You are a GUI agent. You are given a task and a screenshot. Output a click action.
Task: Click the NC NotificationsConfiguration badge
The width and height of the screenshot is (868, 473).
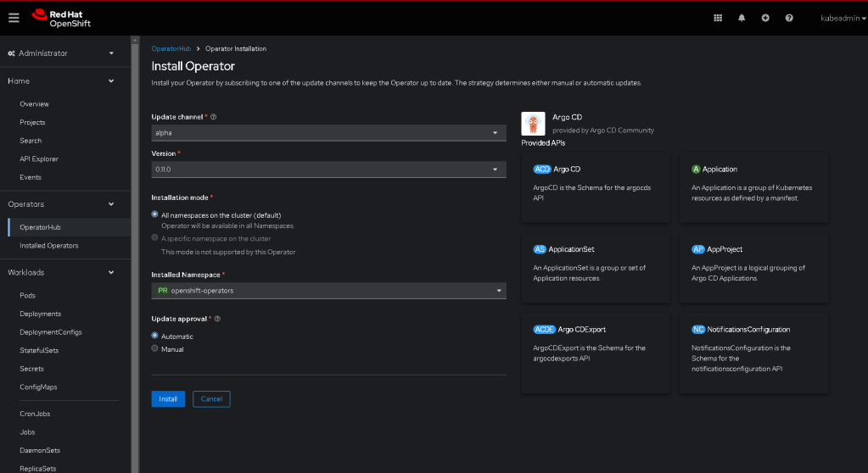698,330
